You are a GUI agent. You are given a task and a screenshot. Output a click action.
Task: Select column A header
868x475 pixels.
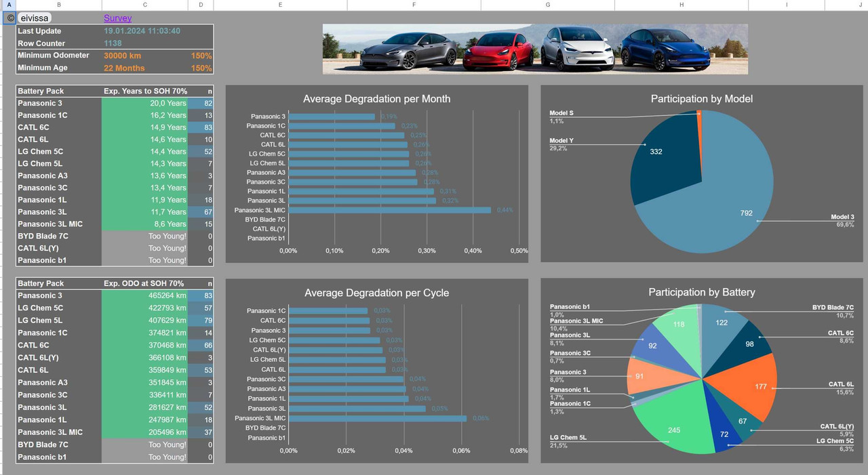(9, 5)
